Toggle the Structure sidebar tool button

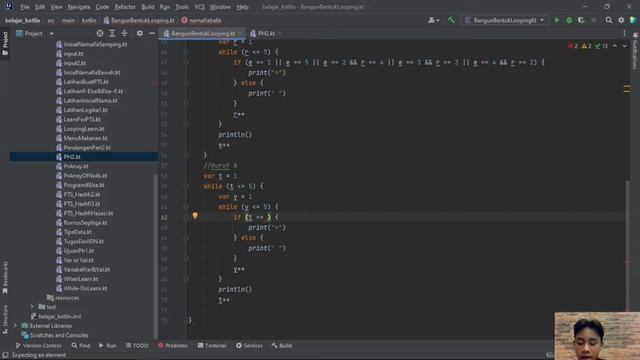point(5,320)
